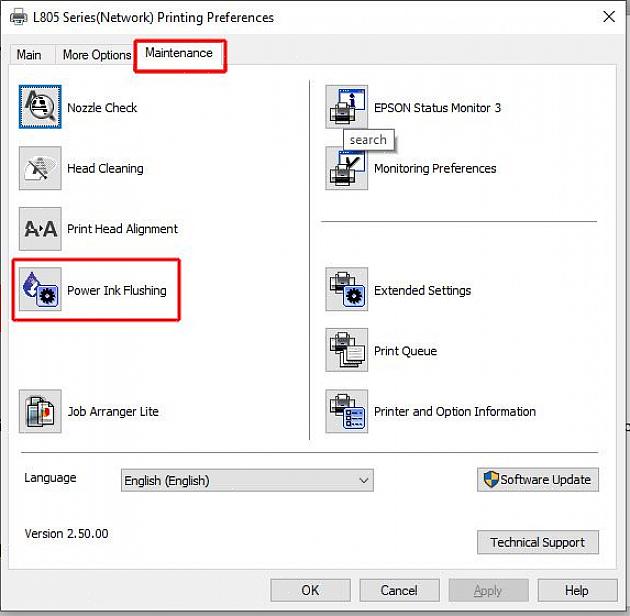630x616 pixels.
Task: Open the Printer and Option Information icon
Action: coord(346,411)
